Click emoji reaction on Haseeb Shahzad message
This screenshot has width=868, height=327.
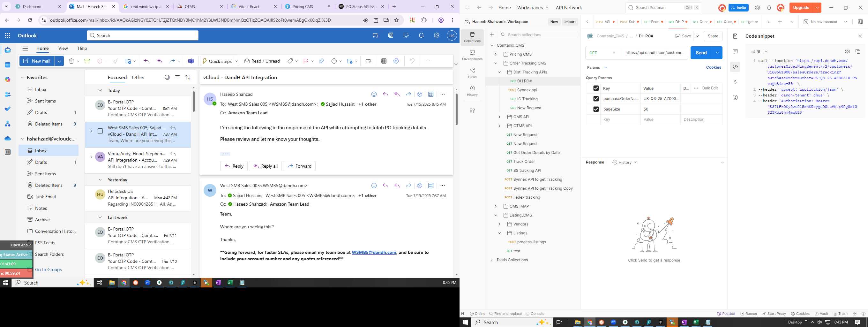click(374, 94)
